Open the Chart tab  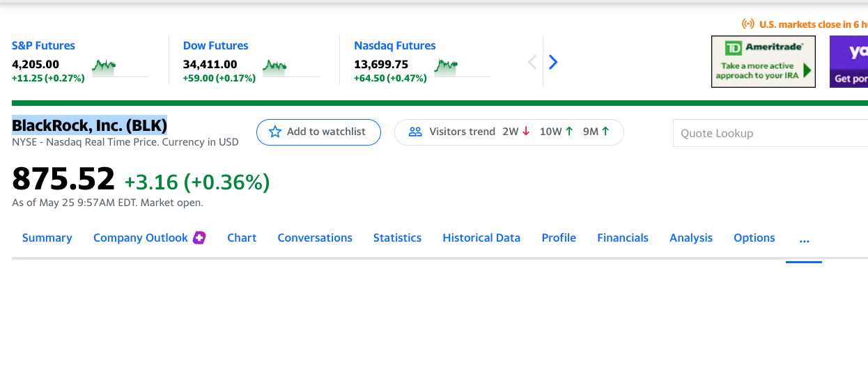[x=242, y=237]
